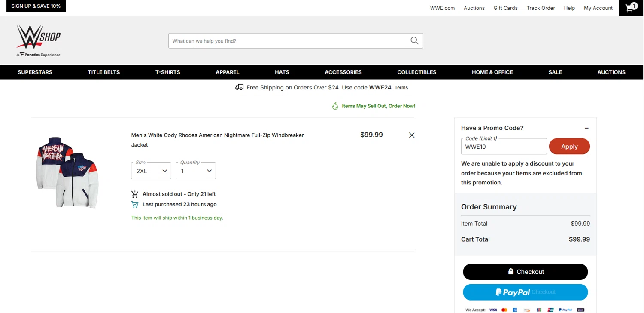
Task: Open the Auctions nav menu
Action: coord(611,72)
